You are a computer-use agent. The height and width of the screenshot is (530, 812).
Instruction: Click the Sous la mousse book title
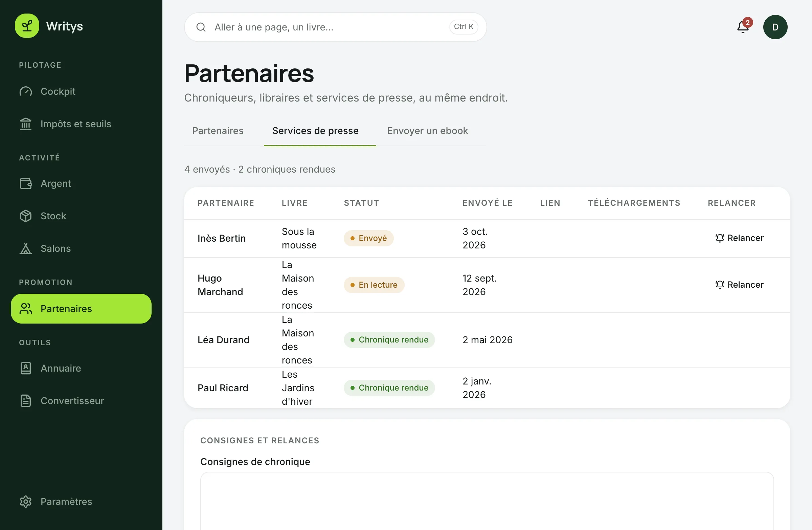click(299, 238)
